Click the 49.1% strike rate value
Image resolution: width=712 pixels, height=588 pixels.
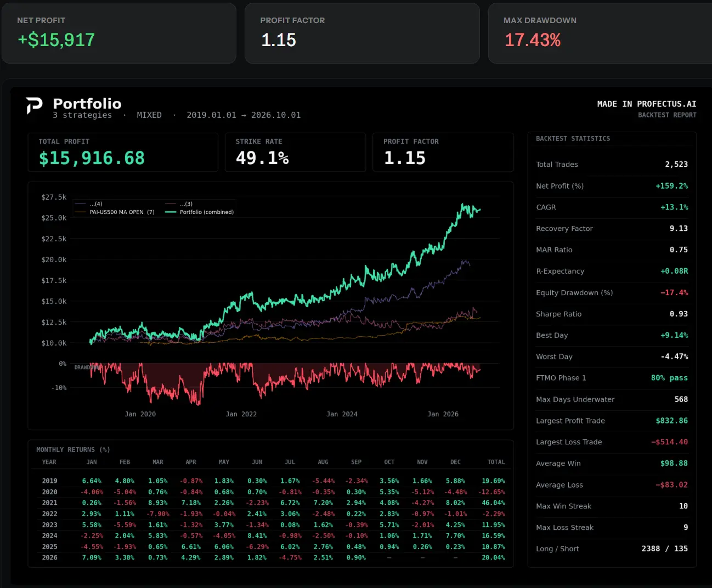coord(262,159)
